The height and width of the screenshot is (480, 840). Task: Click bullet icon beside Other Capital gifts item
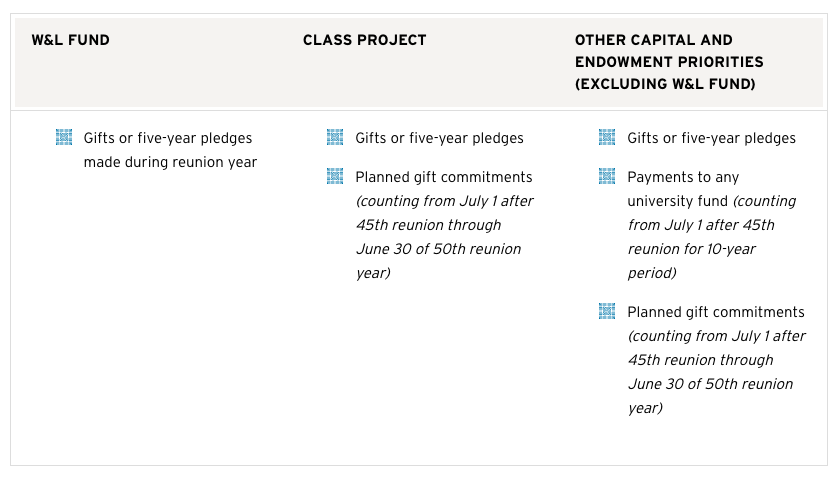[607, 137]
